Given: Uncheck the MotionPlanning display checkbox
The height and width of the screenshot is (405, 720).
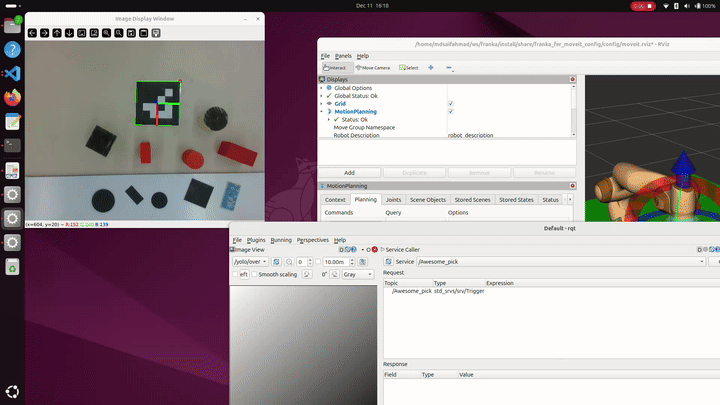Looking at the screenshot, I should (451, 111).
